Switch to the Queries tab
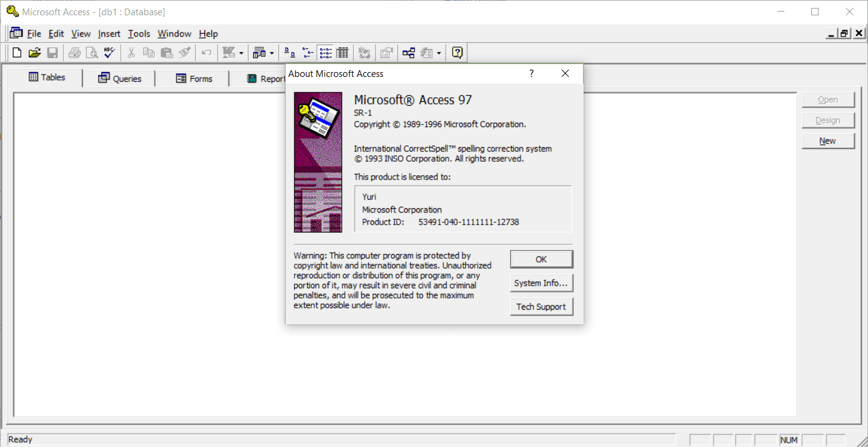Screen dimensions: 868x447 [119, 78]
